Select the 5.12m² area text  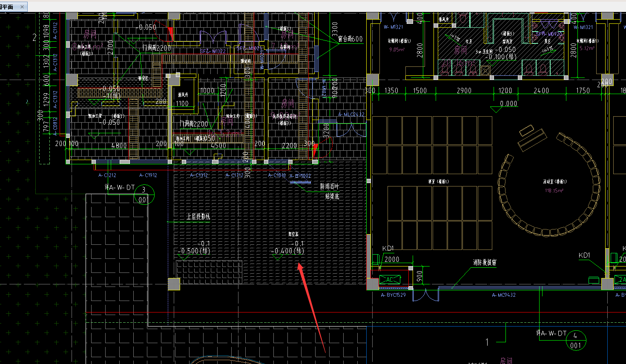click(x=587, y=48)
